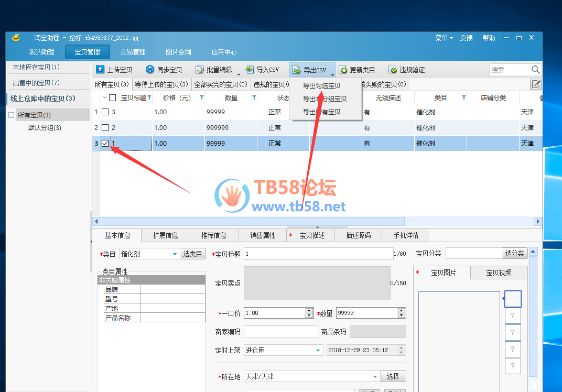Click into the search box
Screen dimensions: 562x392
(x=511, y=70)
